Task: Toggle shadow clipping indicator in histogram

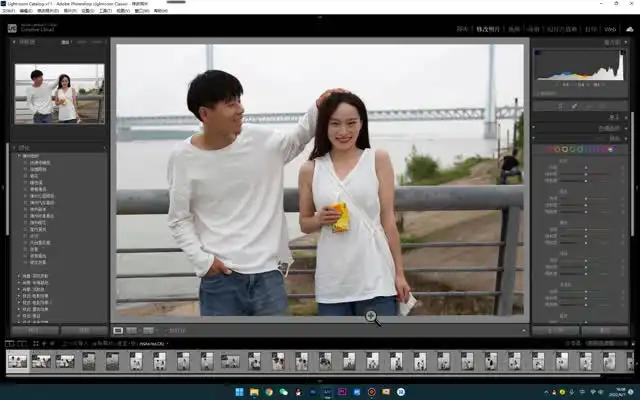Action: [539, 52]
